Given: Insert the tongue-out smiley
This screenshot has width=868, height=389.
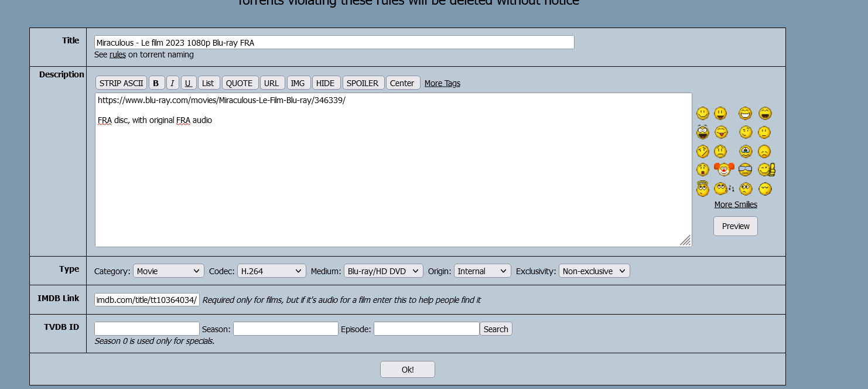Looking at the screenshot, I should coord(721,132).
